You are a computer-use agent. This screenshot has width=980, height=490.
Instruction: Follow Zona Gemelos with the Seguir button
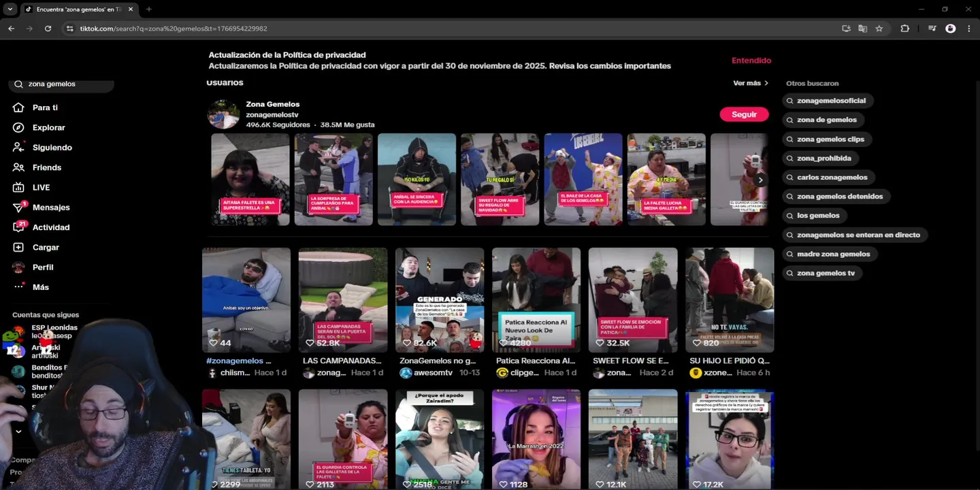(x=744, y=114)
